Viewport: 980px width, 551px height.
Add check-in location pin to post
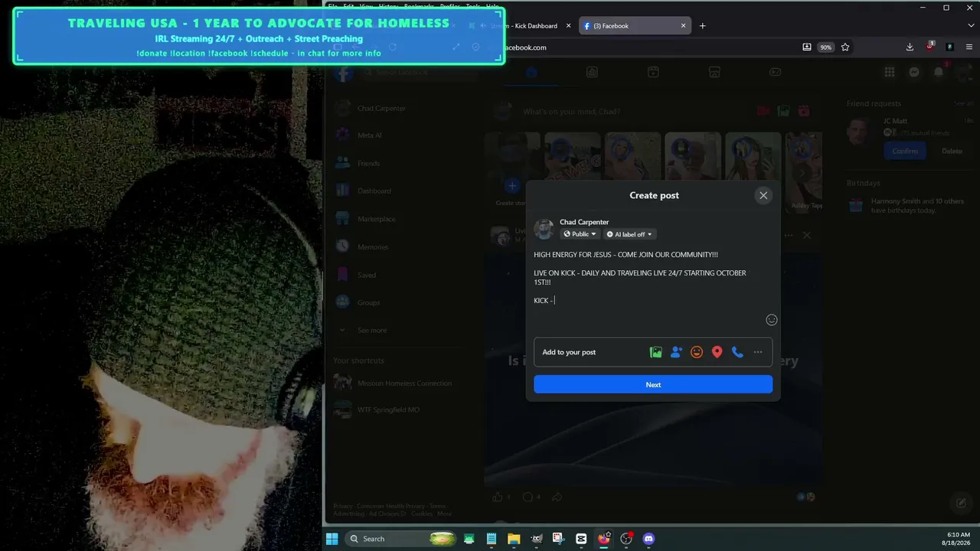coord(717,352)
